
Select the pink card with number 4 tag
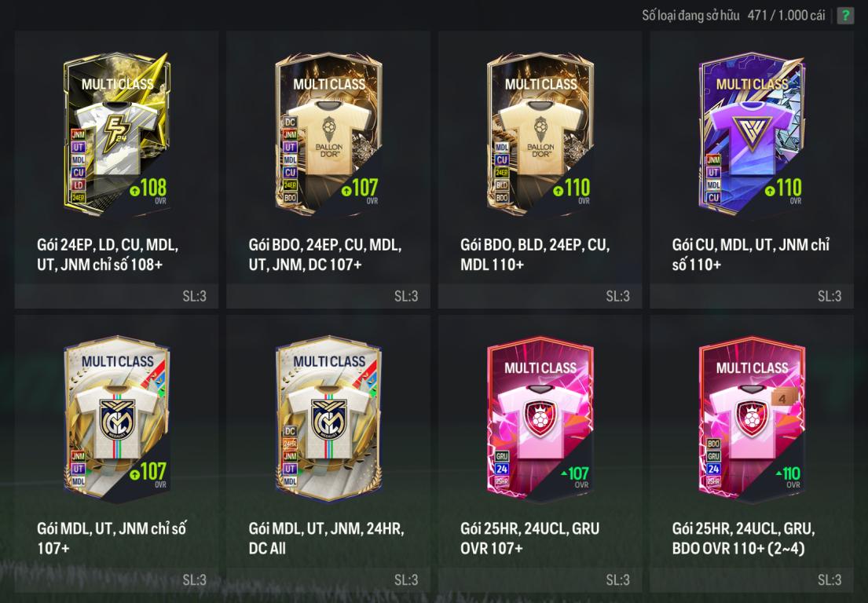752,418
